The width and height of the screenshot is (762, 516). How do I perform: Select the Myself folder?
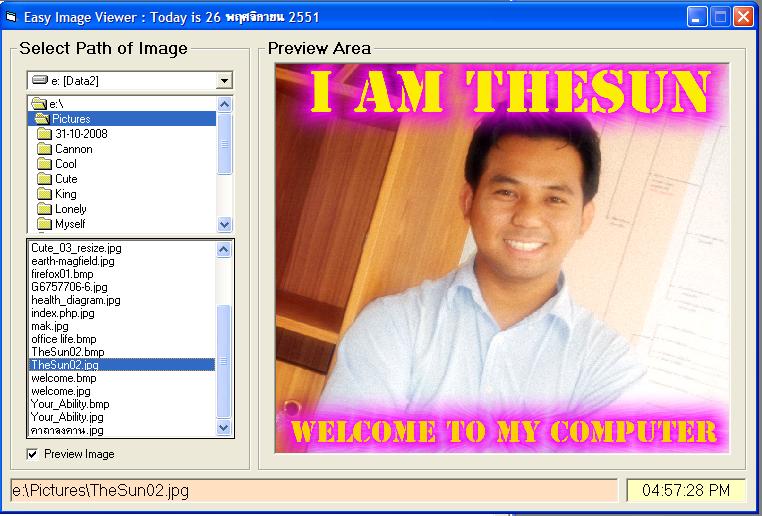(70, 224)
